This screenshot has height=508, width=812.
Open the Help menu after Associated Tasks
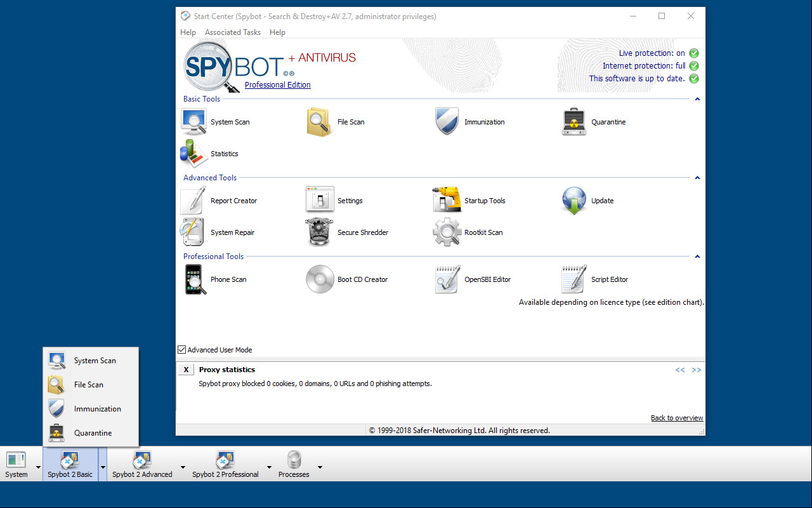click(x=277, y=32)
